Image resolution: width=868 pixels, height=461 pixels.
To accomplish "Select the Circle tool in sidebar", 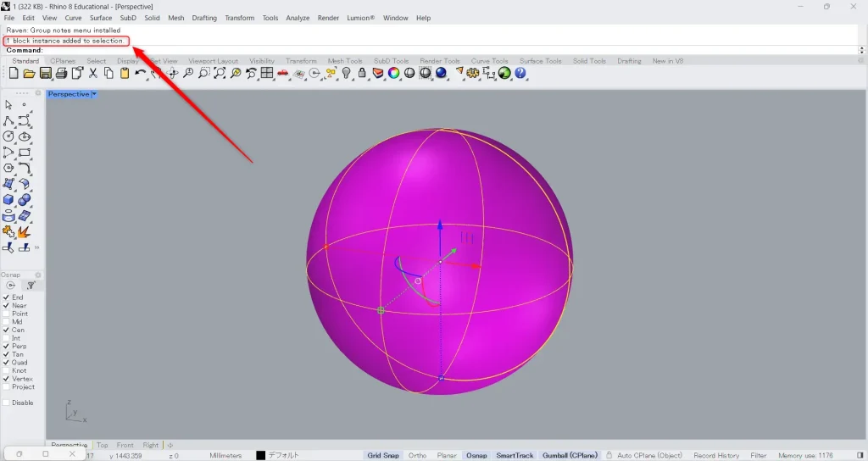I will coord(8,136).
